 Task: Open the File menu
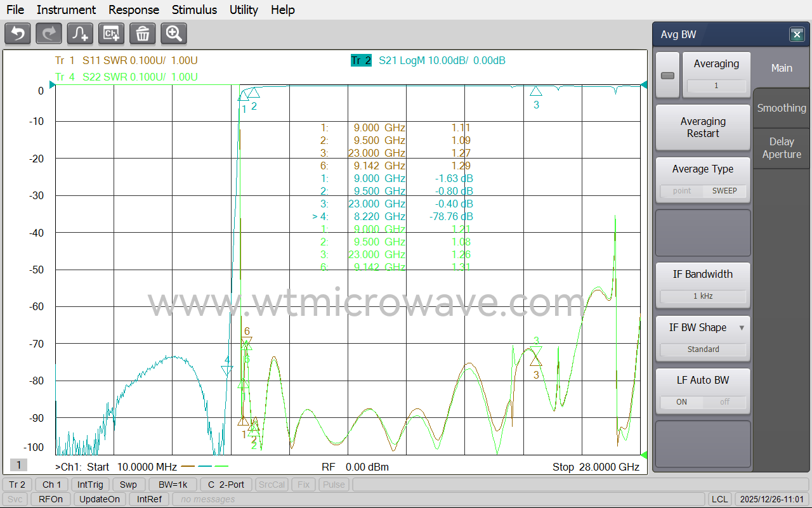(x=15, y=10)
